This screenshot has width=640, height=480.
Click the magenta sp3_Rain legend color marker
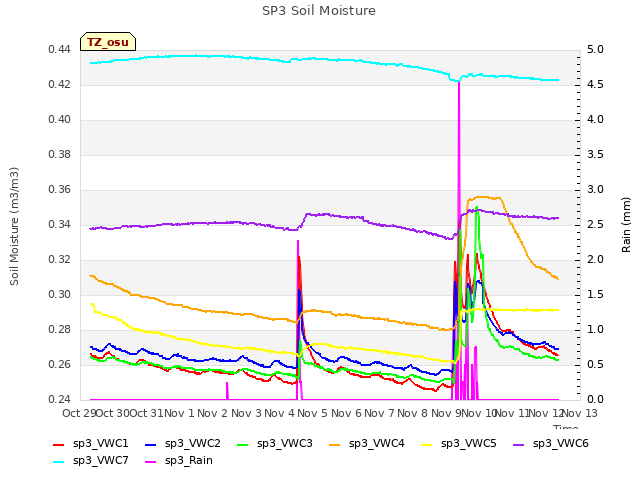[x=151, y=462]
